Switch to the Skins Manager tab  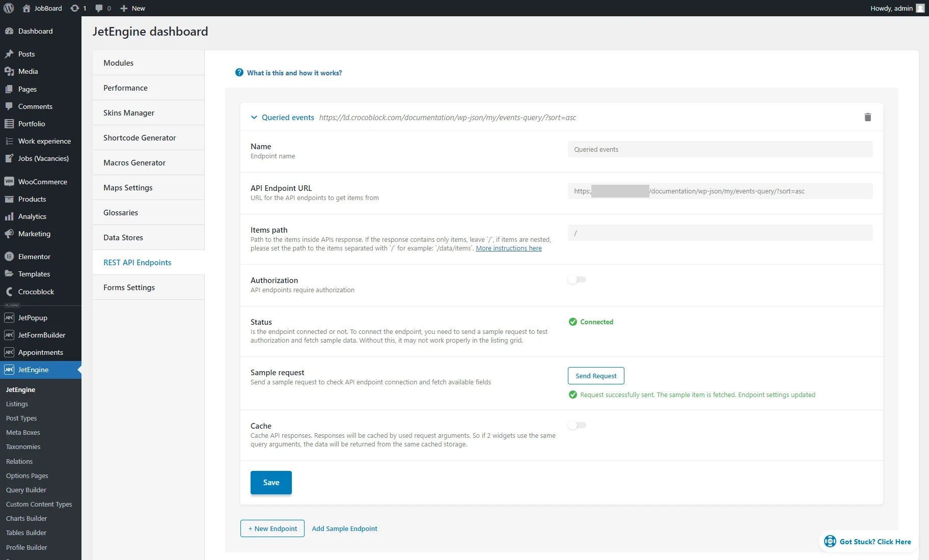pyautogui.click(x=148, y=113)
